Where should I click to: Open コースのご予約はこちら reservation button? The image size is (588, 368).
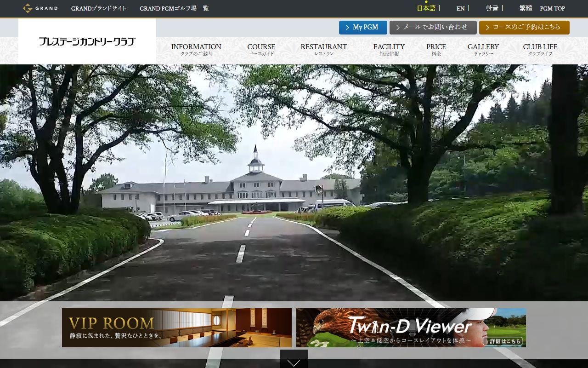[x=524, y=28]
